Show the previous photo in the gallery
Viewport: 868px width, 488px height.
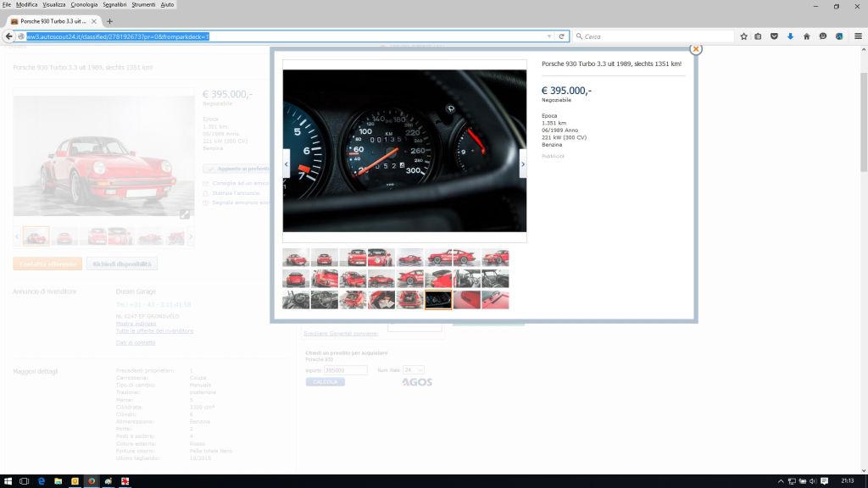point(287,164)
